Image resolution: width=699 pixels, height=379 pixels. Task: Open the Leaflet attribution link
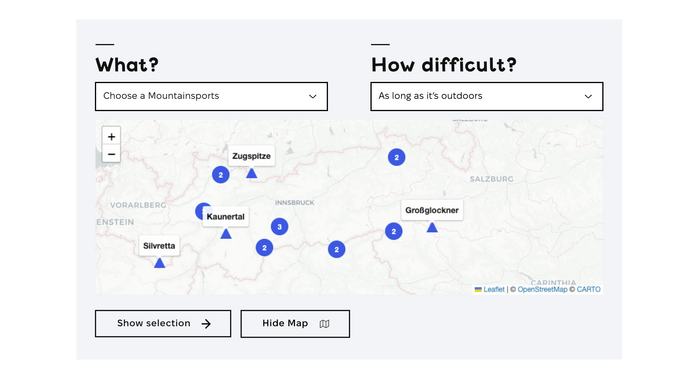(x=494, y=289)
